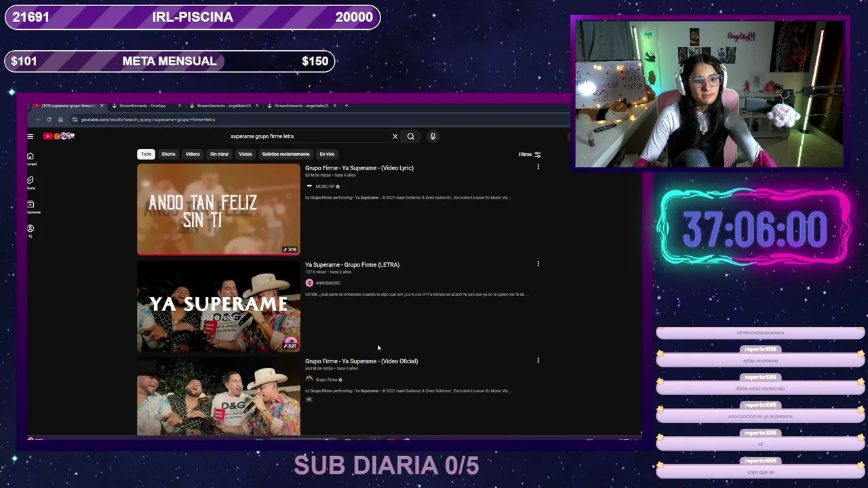Switch to the second StreamElements angelitalm25 tab
The image size is (868, 488).
[223, 106]
